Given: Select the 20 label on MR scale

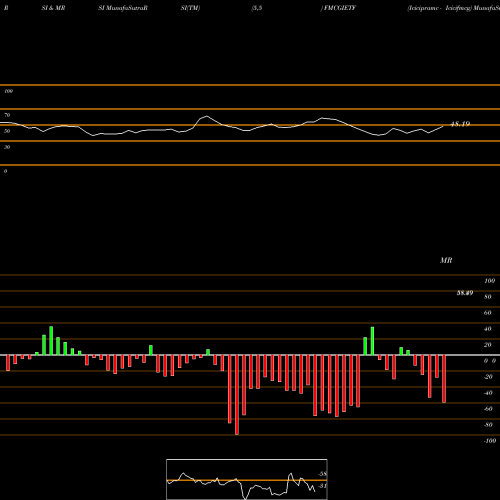Looking at the screenshot, I should tap(488, 345).
